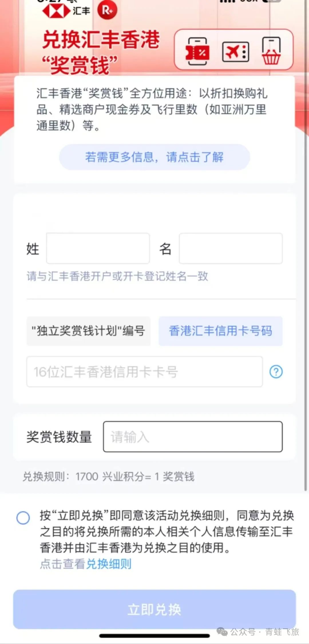Focus the 奖赏钱数量 请输入 field

(x=193, y=437)
